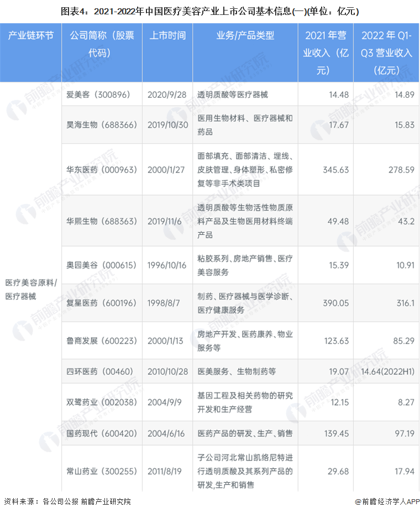
Task: Click company cell 鲁商发展（600223）
Action: [x=101, y=341]
